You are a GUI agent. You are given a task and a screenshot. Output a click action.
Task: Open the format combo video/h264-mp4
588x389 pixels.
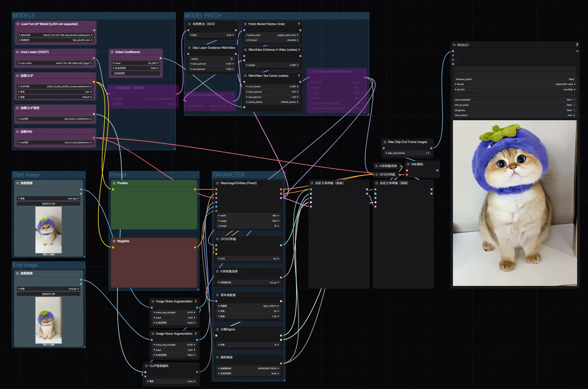(515, 84)
